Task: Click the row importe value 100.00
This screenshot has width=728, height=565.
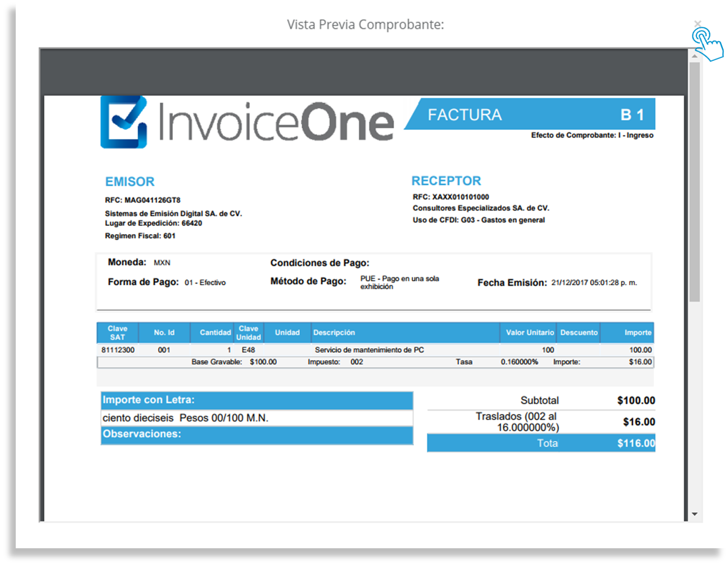Action: point(641,350)
